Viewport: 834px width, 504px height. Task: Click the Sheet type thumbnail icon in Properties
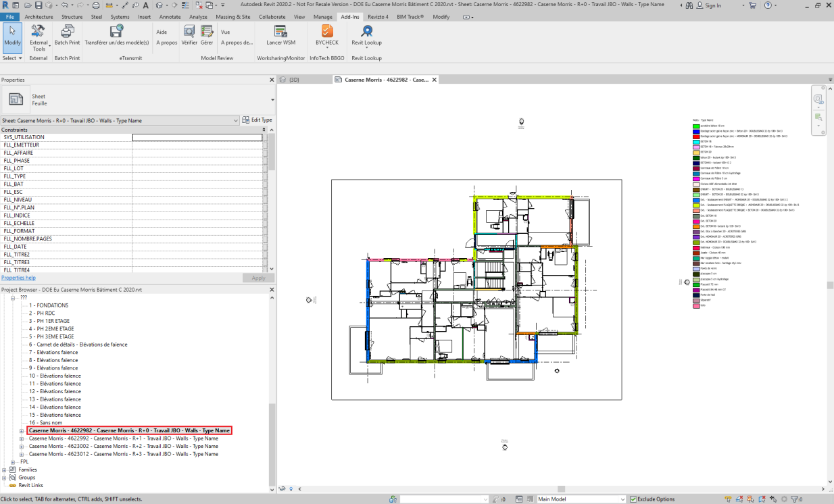16,99
